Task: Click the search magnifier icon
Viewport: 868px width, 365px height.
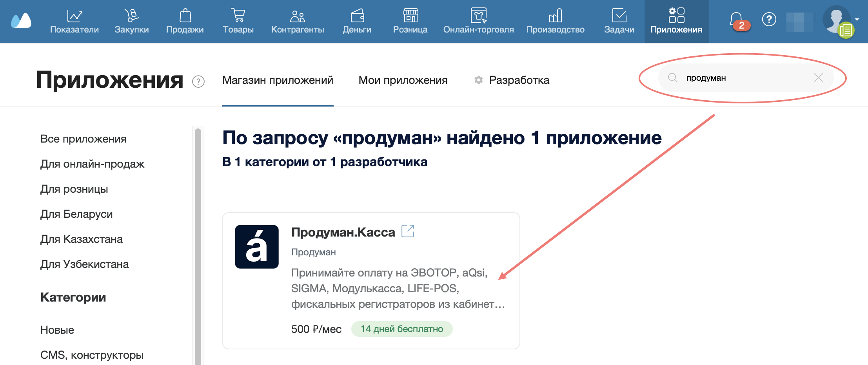Action: pos(673,78)
